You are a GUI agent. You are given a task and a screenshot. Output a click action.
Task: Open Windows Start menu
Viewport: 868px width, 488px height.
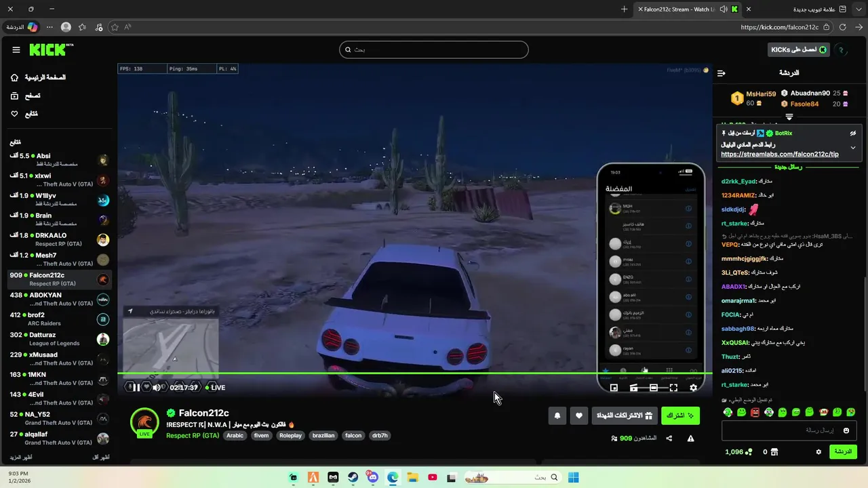tap(573, 477)
